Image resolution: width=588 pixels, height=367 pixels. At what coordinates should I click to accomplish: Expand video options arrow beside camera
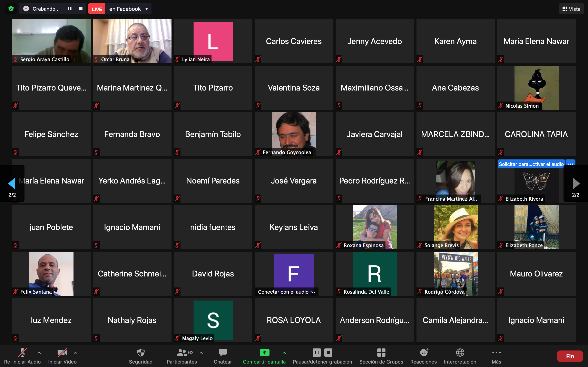pyautogui.click(x=76, y=353)
